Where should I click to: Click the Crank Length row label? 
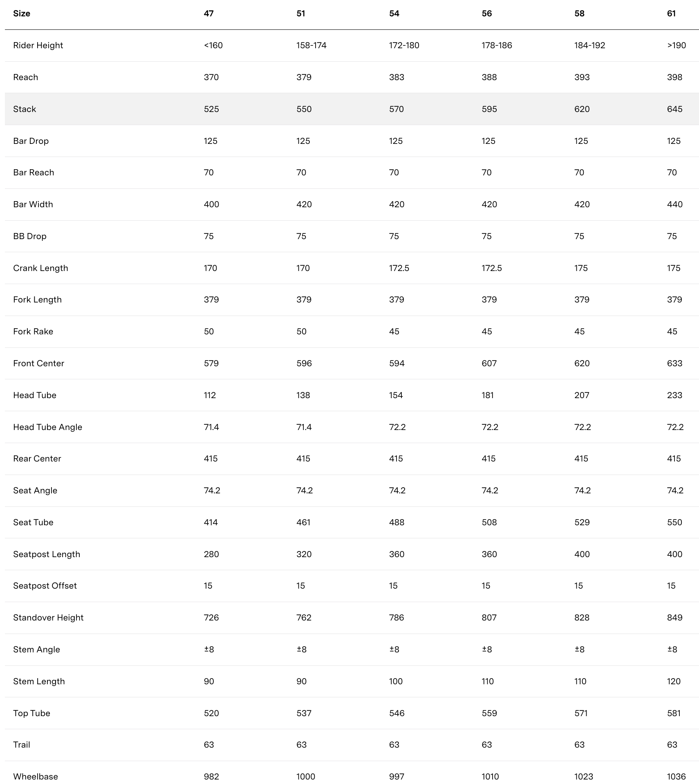(x=40, y=268)
